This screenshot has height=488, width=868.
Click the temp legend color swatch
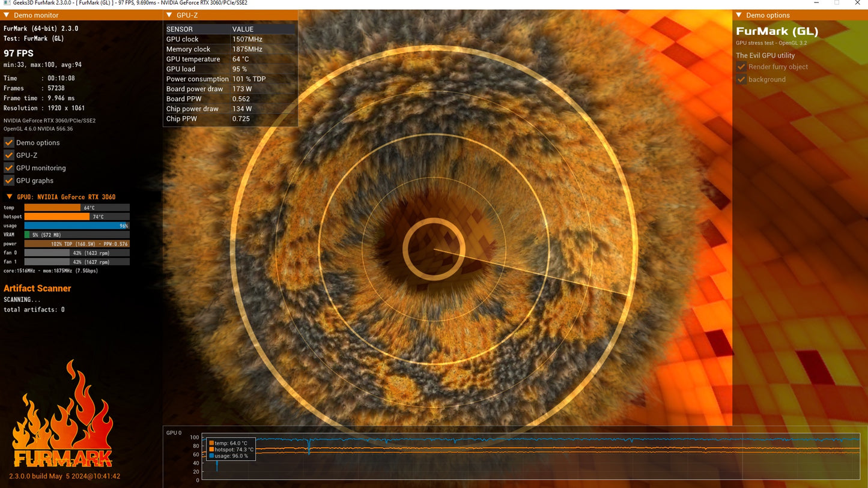(211, 443)
